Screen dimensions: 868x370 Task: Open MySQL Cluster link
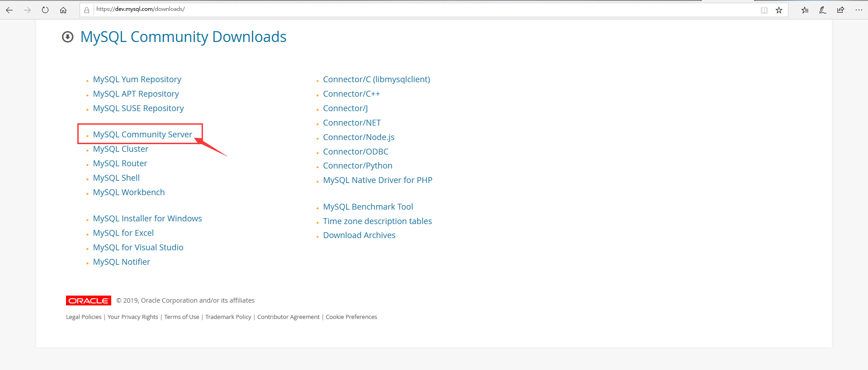121,149
